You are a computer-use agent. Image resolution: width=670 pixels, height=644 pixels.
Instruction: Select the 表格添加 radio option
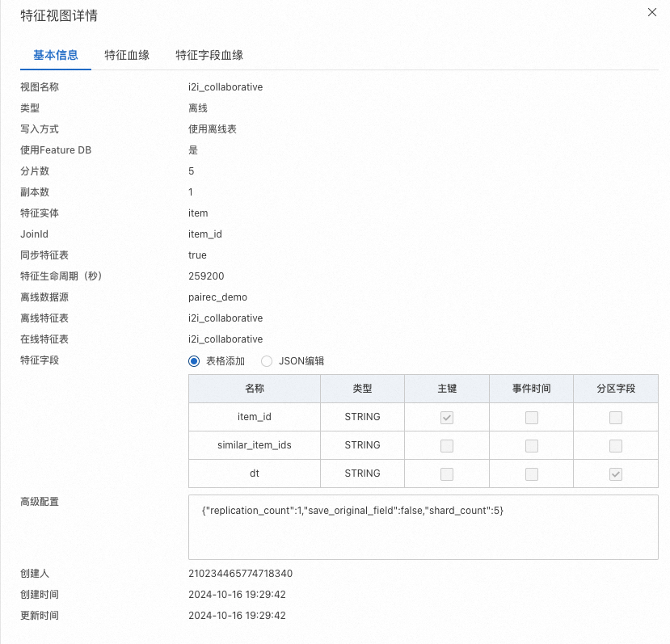193,361
